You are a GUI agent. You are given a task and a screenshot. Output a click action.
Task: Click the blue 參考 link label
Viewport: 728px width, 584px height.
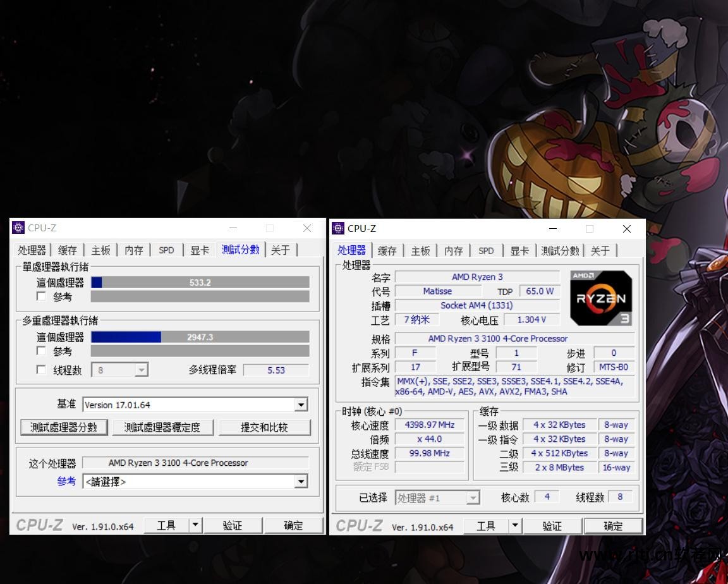pos(66,481)
